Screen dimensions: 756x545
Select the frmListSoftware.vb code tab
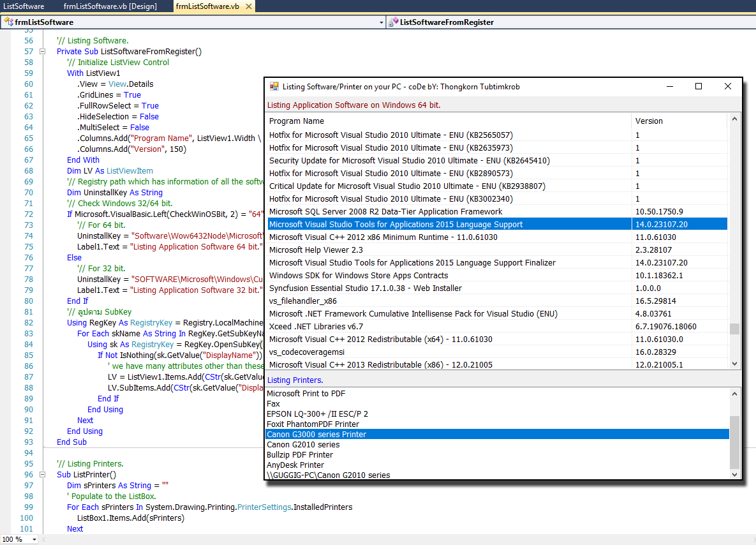click(207, 6)
